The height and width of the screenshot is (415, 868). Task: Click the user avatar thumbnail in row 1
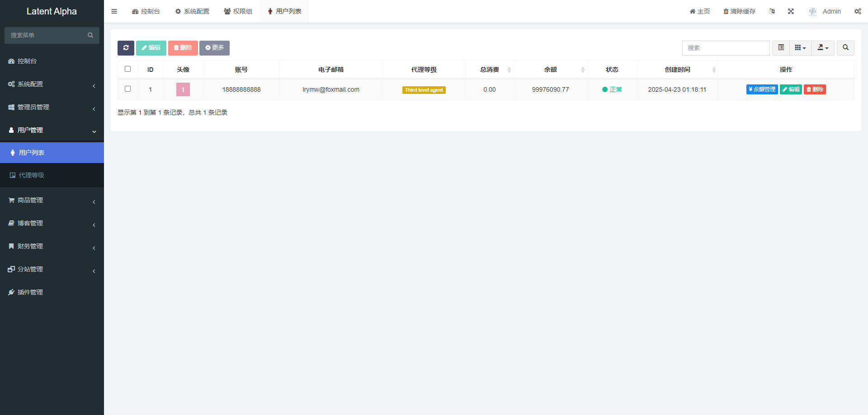[183, 89]
